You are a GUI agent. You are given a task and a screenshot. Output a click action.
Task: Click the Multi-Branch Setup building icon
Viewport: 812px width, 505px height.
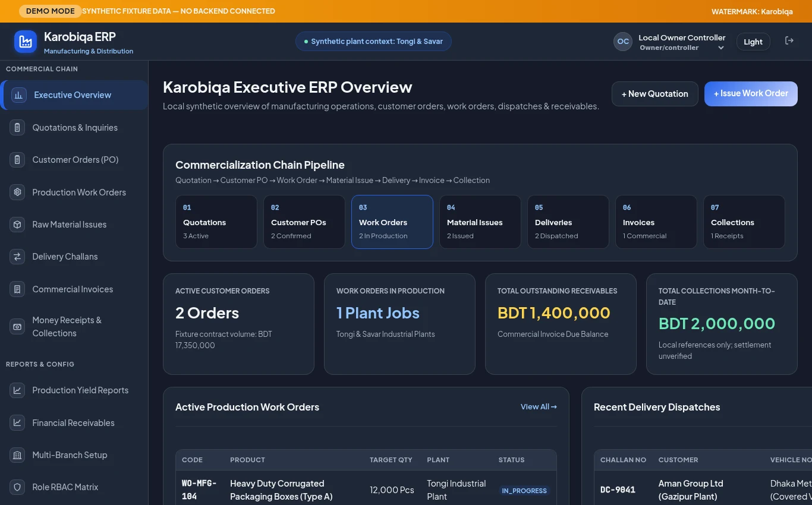point(17,455)
